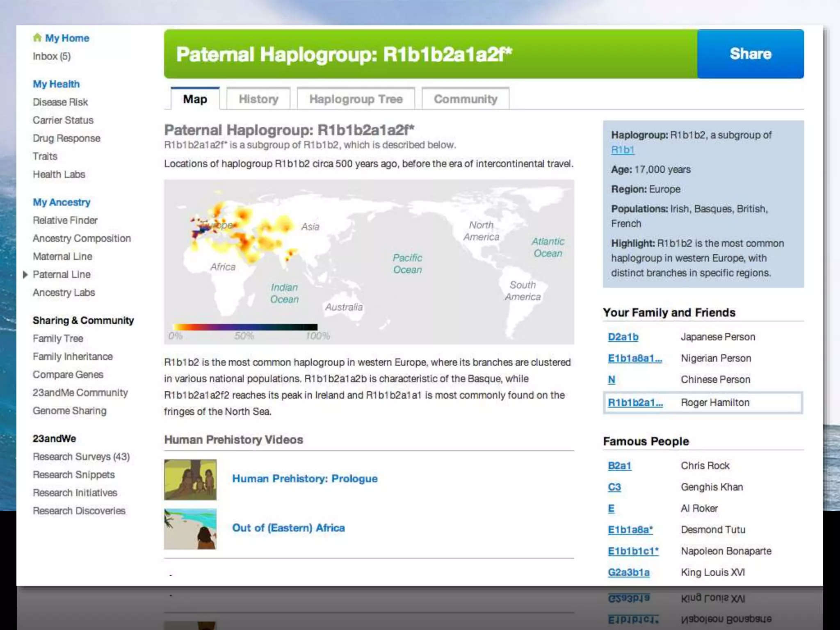Play the Human Prehistory: Prologue video link
The image size is (840, 630).
(305, 479)
